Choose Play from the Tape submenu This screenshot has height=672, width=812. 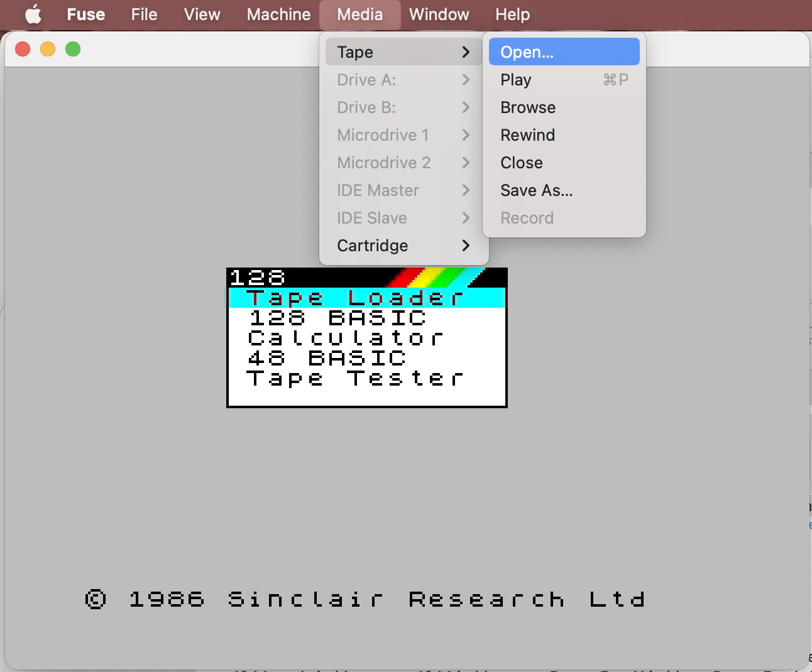coord(564,80)
